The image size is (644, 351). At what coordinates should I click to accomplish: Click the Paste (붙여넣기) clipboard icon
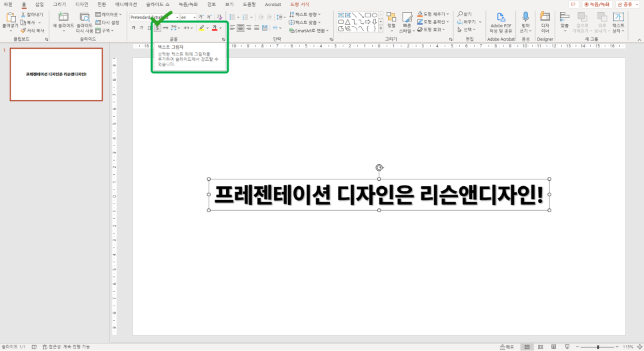point(10,17)
